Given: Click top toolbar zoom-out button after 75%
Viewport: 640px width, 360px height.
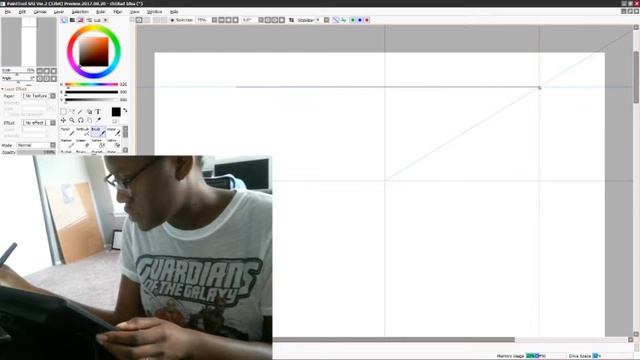Looking at the screenshot, I should tap(222, 20).
